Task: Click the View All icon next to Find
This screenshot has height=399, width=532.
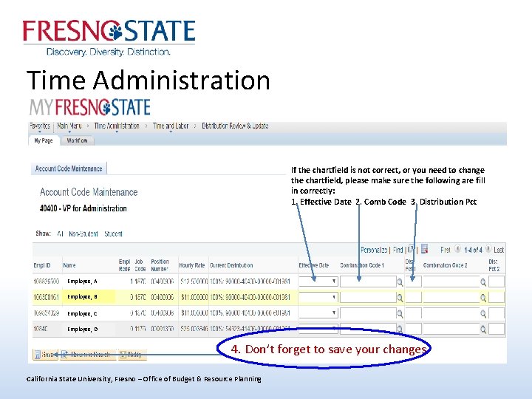Action: click(411, 250)
